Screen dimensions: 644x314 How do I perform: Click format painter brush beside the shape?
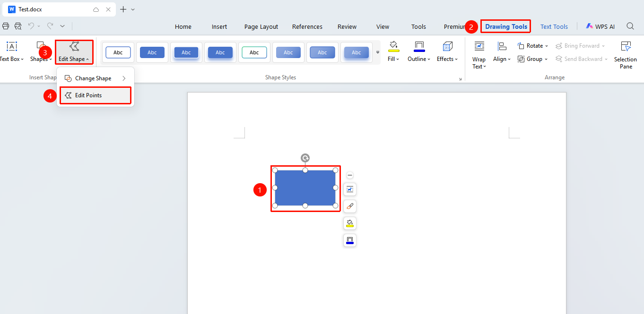[350, 206]
